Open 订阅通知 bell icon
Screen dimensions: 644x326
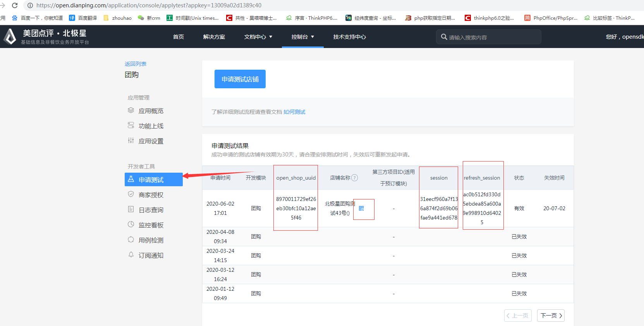(x=131, y=255)
